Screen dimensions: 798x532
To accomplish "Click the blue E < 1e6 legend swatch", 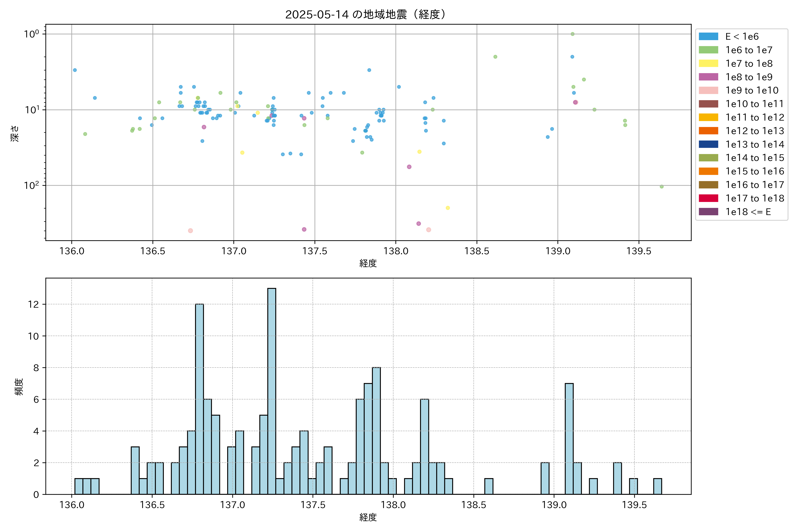I will tap(708, 37).
